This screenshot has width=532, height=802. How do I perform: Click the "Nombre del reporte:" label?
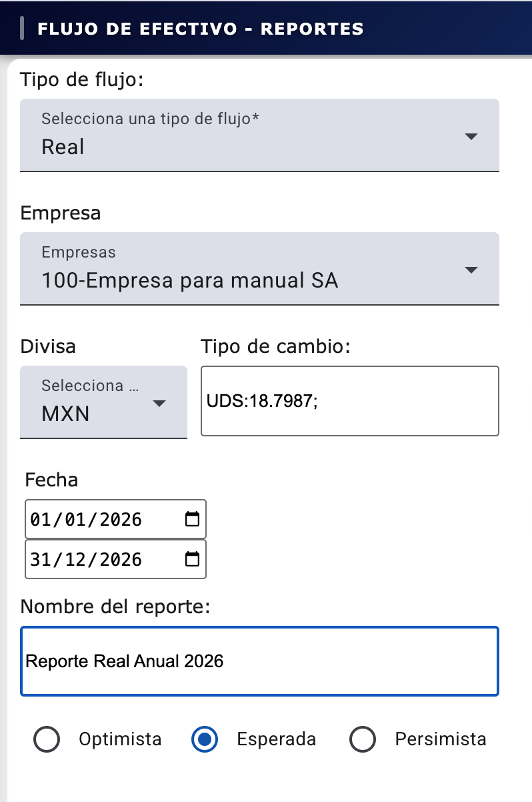point(115,607)
